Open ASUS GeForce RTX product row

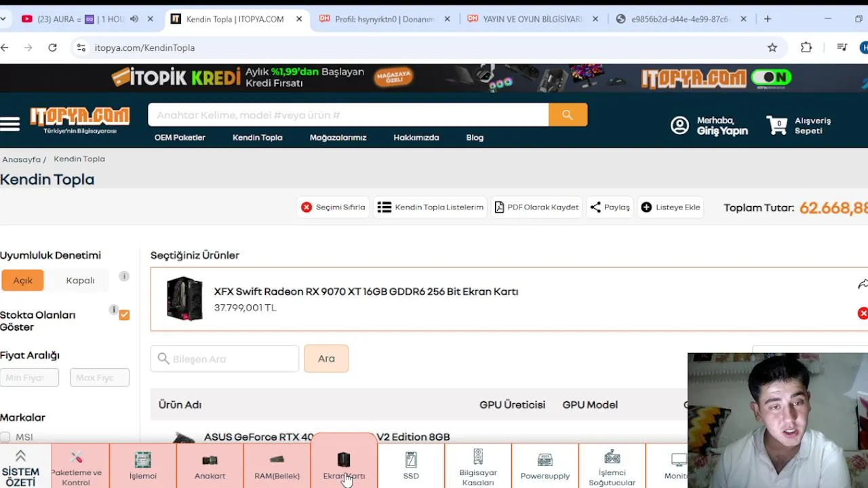pos(327,437)
